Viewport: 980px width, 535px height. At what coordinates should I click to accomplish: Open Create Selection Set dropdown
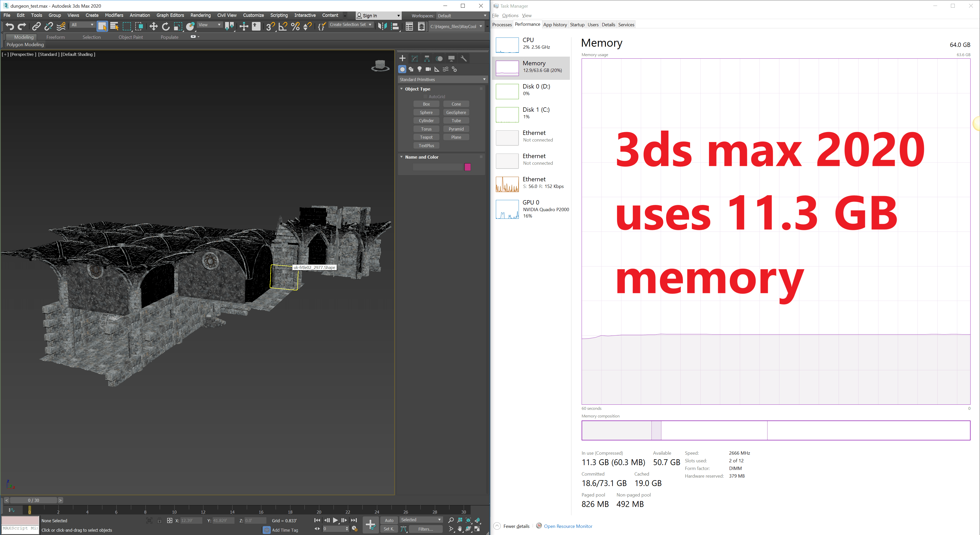pos(350,25)
